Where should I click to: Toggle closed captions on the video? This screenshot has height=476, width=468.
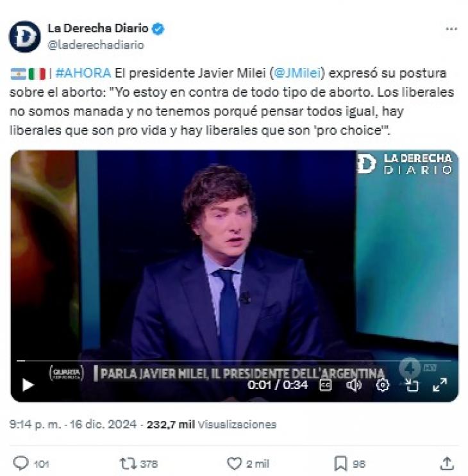tap(326, 385)
